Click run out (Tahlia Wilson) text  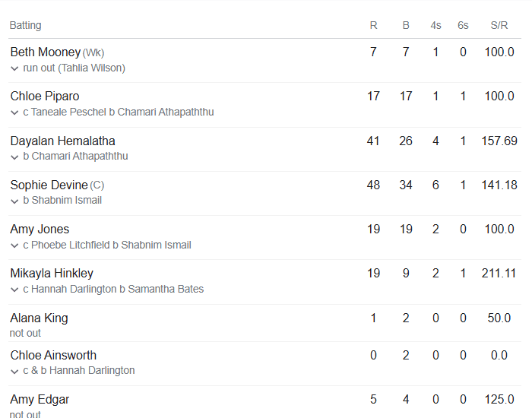[x=74, y=68]
